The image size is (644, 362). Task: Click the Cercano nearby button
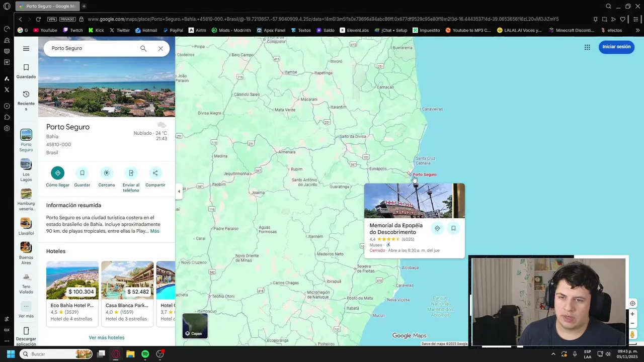click(x=107, y=173)
